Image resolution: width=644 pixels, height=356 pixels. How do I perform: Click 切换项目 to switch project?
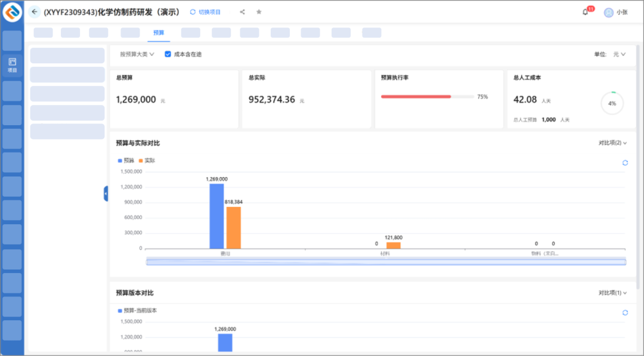point(205,12)
